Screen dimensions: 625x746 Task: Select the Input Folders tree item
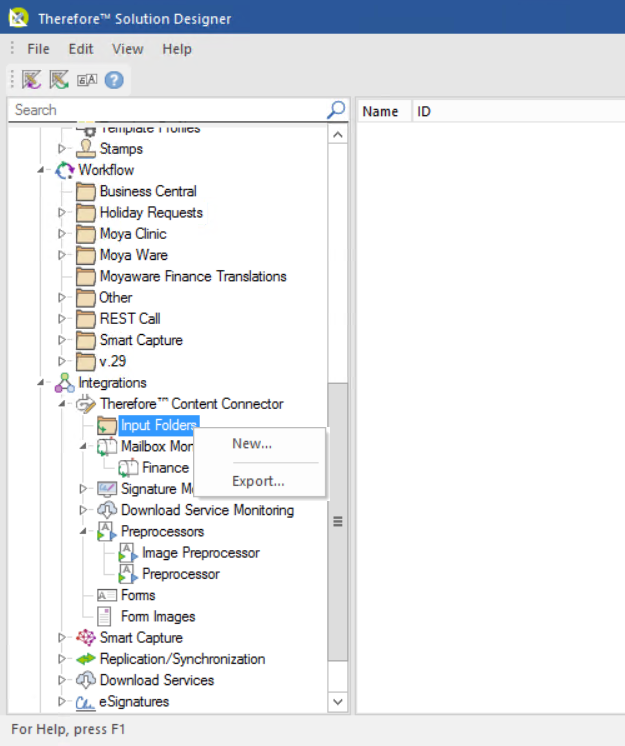[x=158, y=425]
